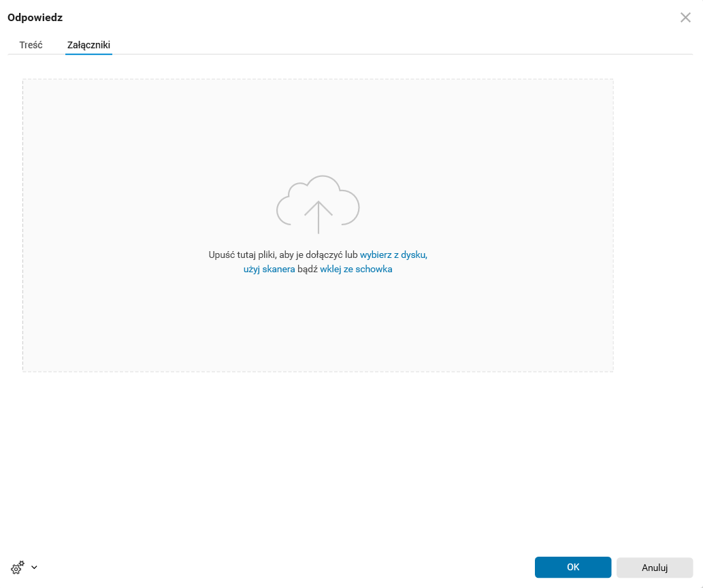Click the 'użyj skanera' link

269,269
